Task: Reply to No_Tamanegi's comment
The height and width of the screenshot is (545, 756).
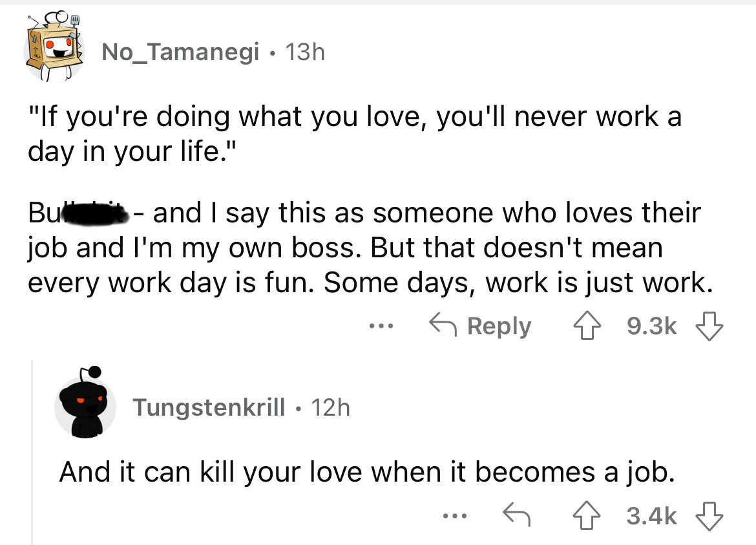Action: 480,326
